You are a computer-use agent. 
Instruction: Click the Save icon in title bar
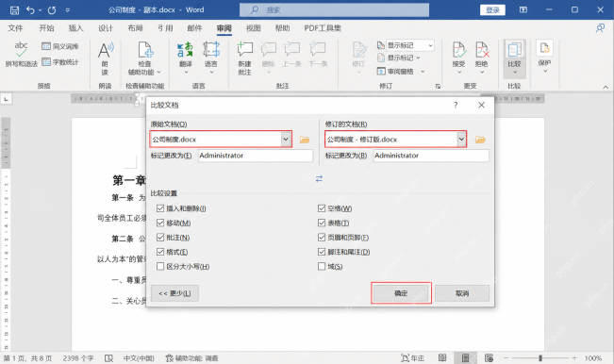pyautogui.click(x=14, y=10)
